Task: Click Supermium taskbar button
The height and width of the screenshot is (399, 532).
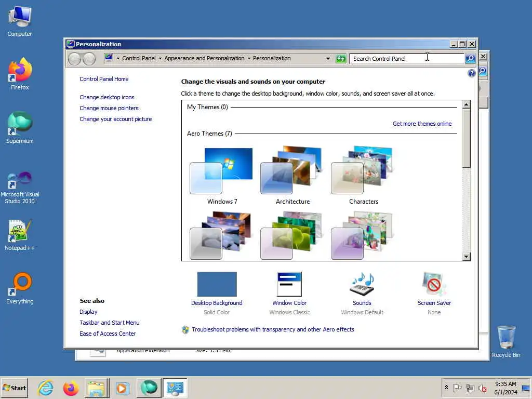Action: coord(149,388)
